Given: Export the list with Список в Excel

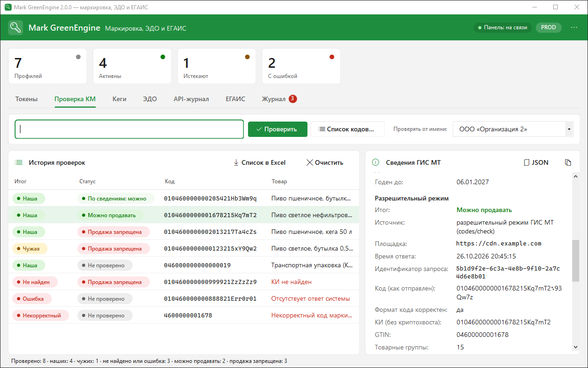Looking at the screenshot, I should point(260,162).
